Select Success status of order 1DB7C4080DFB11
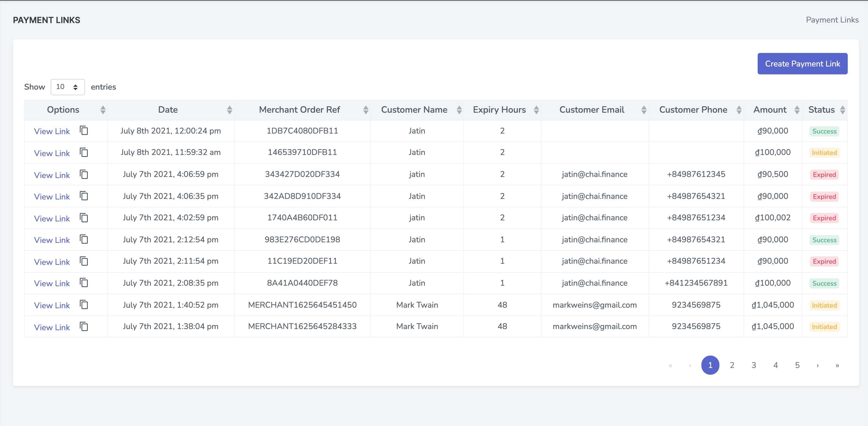 pyautogui.click(x=824, y=131)
